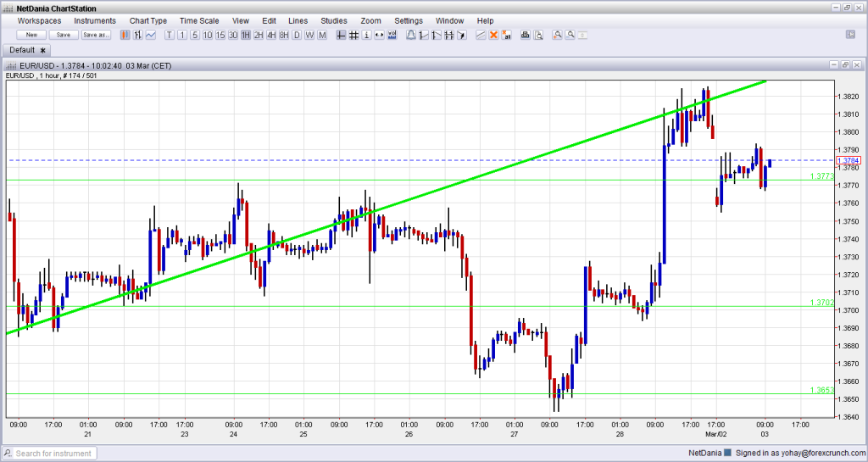Switch to tick (T) time scale
Image resolution: width=868 pixels, height=462 pixels.
tap(170, 35)
